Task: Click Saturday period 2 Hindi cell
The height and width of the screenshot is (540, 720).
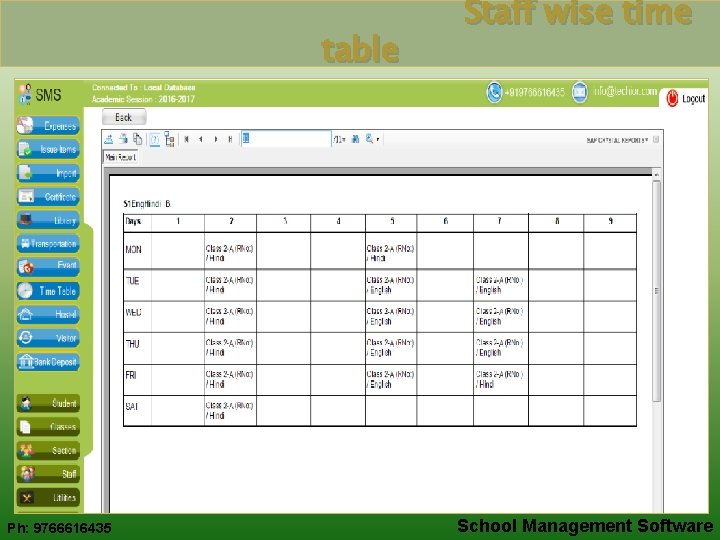Action: [230, 411]
